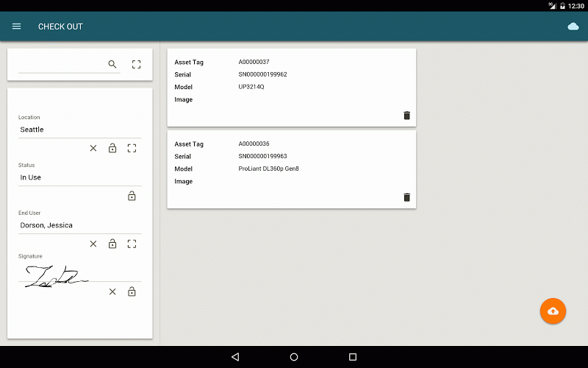Viewport: 588px width, 368px height.
Task: Clear the signature drawing
Action: coord(112,291)
